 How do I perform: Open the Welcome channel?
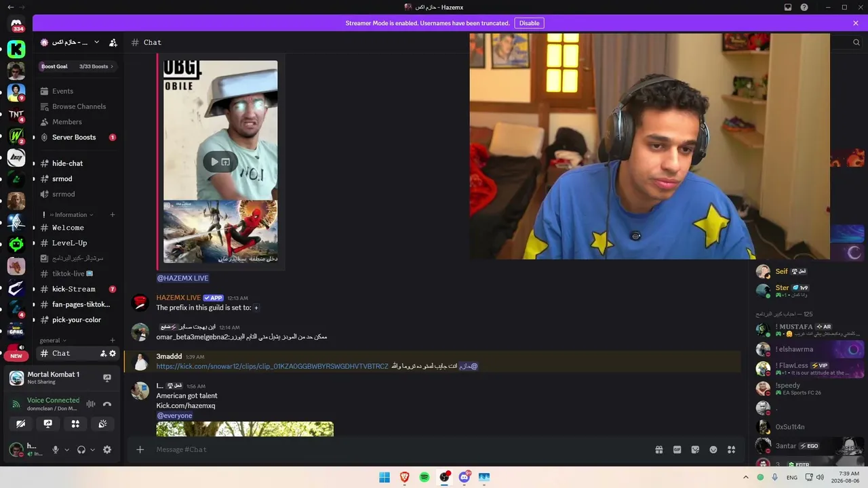pos(77,228)
